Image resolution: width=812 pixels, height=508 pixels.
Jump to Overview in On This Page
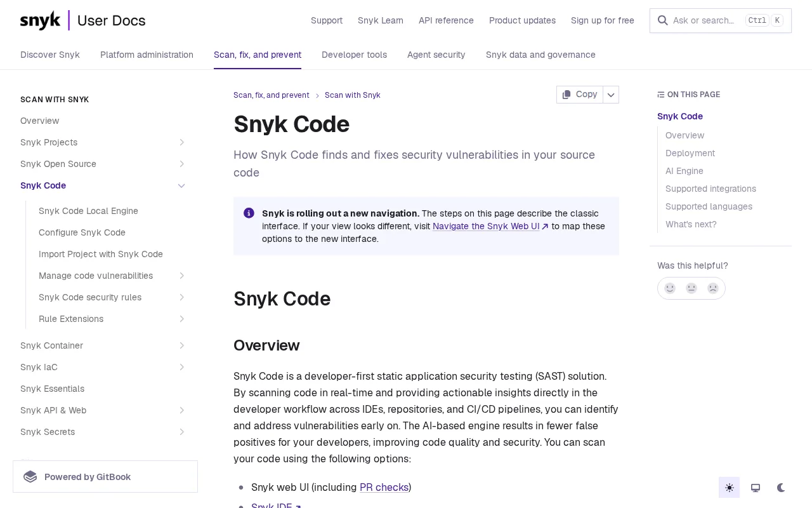(684, 135)
